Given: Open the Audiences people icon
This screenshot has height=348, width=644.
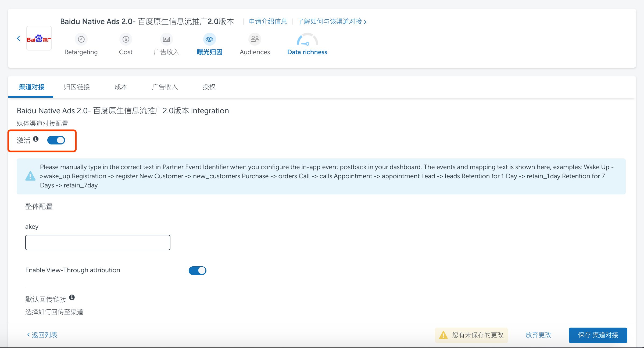Looking at the screenshot, I should pos(255,39).
